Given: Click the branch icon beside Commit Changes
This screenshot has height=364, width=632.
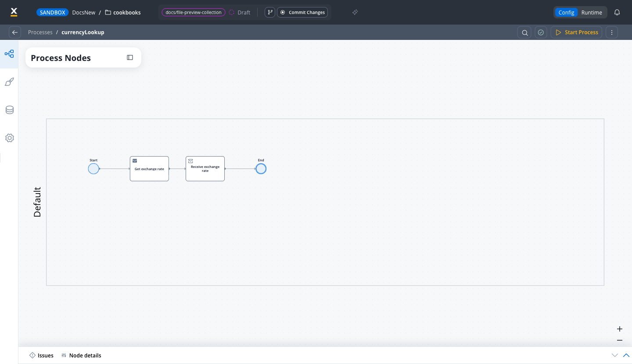Looking at the screenshot, I should [270, 12].
